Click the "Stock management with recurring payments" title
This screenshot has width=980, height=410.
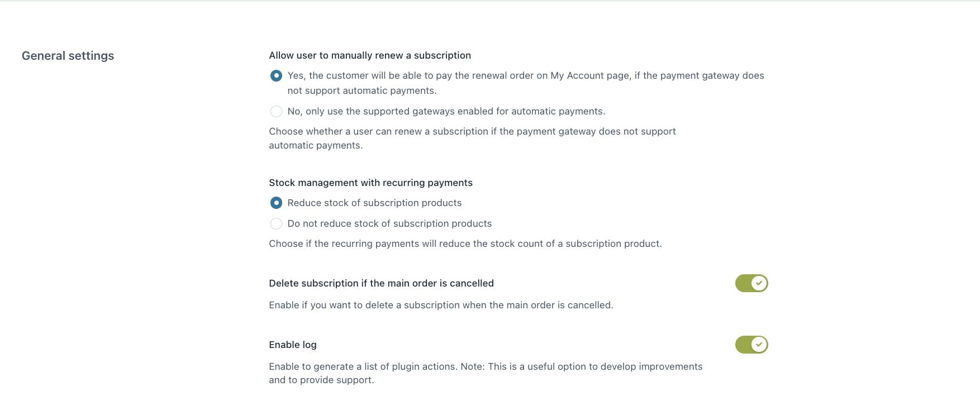coord(370,183)
